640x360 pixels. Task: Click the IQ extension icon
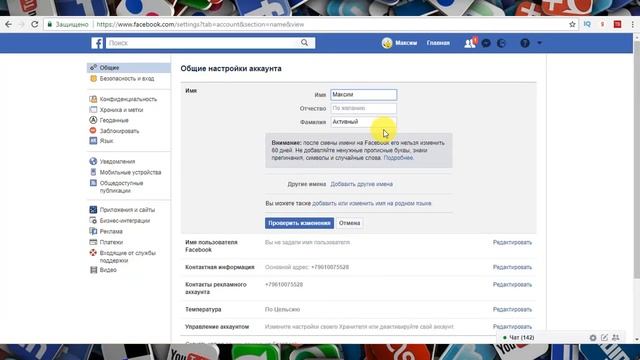pyautogui.click(x=587, y=24)
